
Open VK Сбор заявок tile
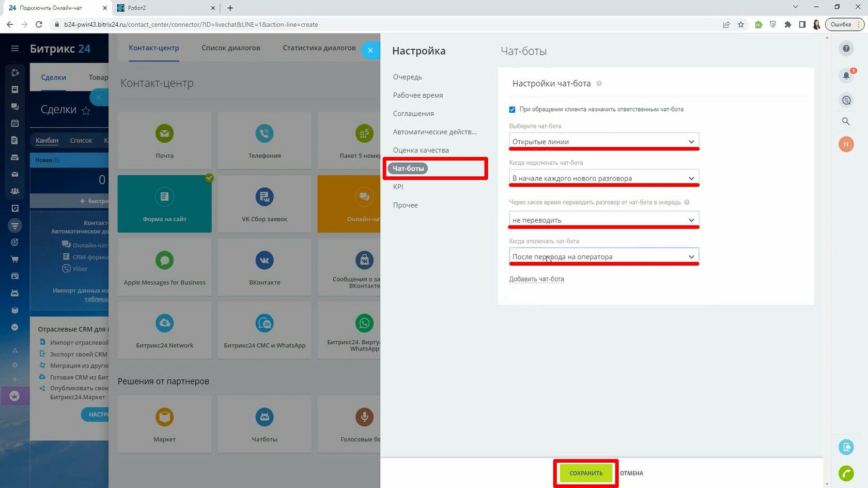[x=265, y=204]
